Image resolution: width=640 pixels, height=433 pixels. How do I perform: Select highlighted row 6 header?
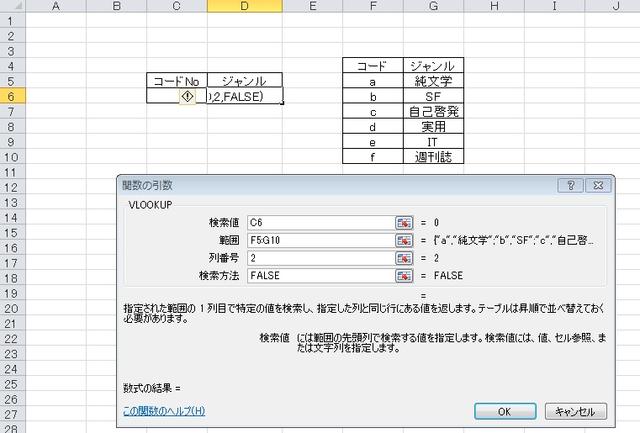[12, 96]
